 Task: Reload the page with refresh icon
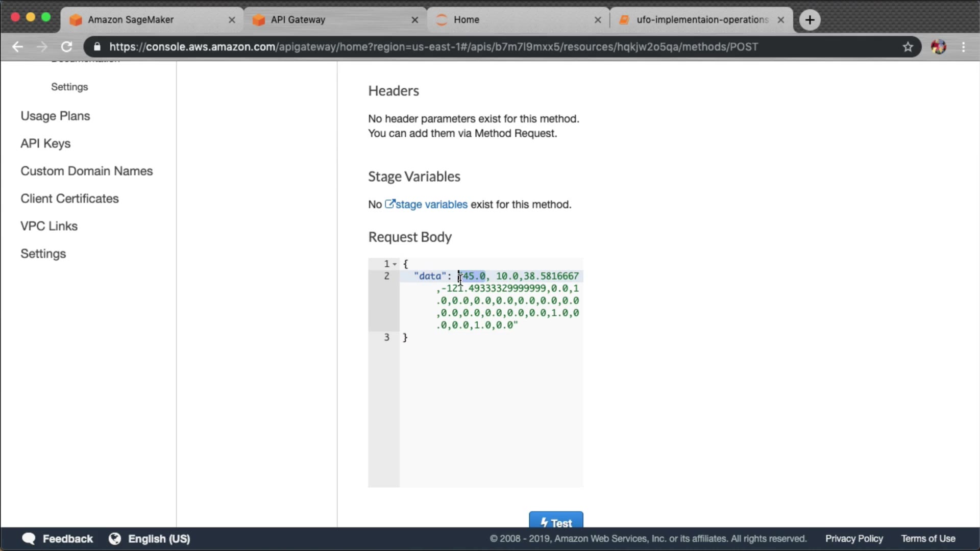coord(66,47)
